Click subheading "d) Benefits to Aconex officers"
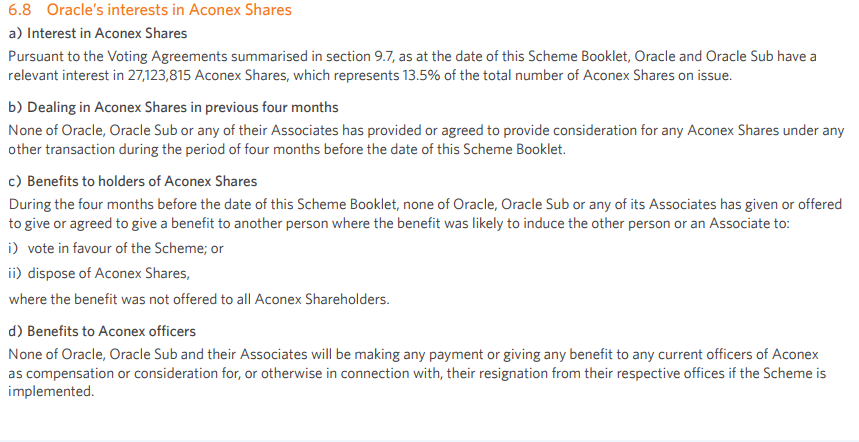Image resolution: width=859 pixels, height=442 pixels. [102, 331]
